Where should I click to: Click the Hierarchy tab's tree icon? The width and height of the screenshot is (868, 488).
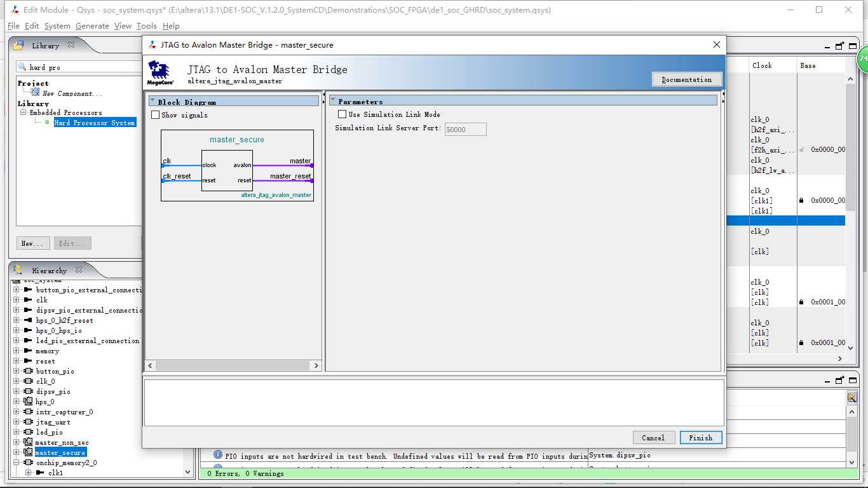coord(18,270)
